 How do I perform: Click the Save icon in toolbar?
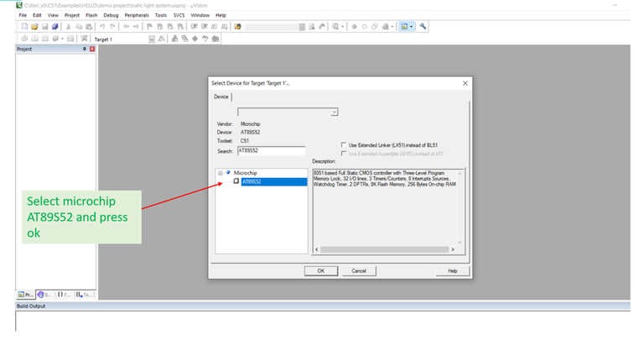[44, 26]
